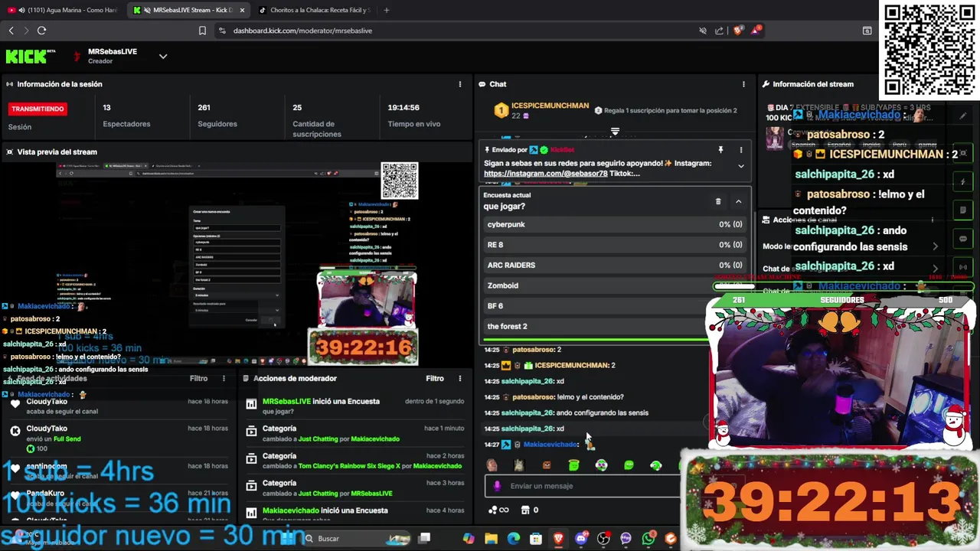This screenshot has height=551, width=980.
Task: Click salchipapita_26 ando configurando message
Action: (x=574, y=412)
